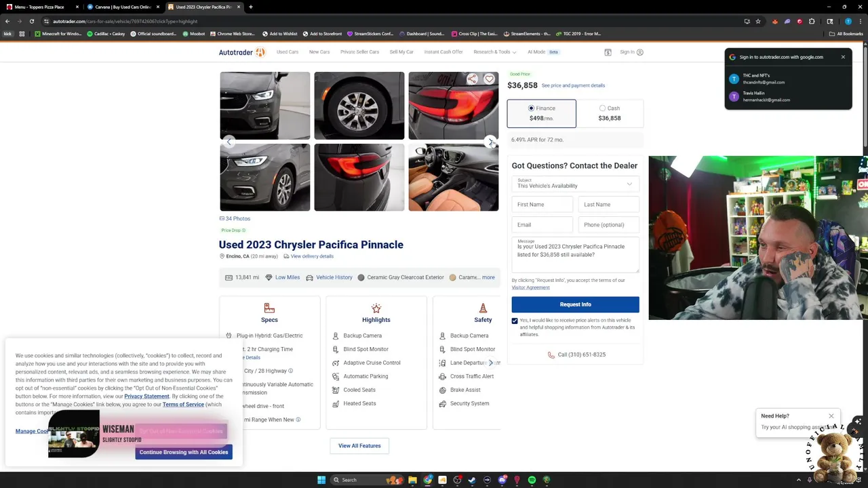Click the Safety cone icon
The width and height of the screenshot is (868, 488).
tap(483, 308)
